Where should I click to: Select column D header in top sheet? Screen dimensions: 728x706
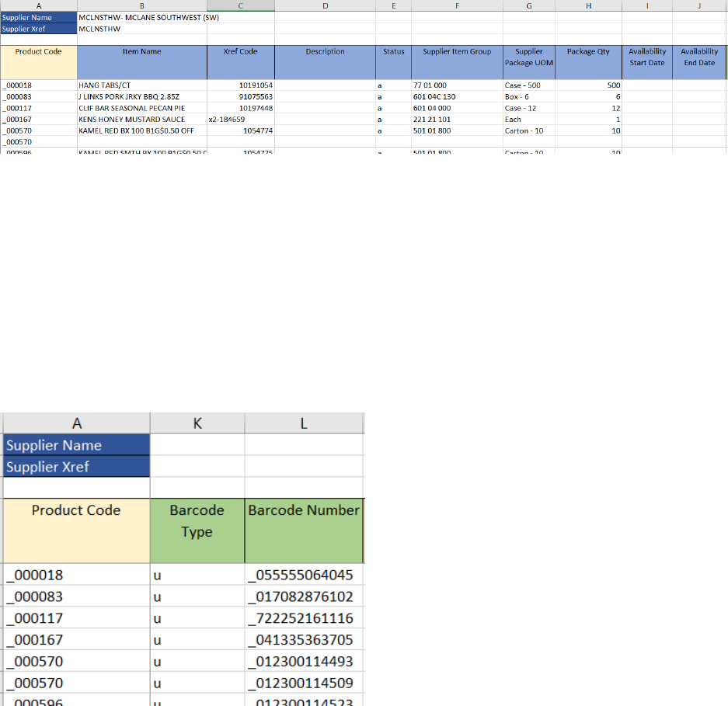click(325, 5)
